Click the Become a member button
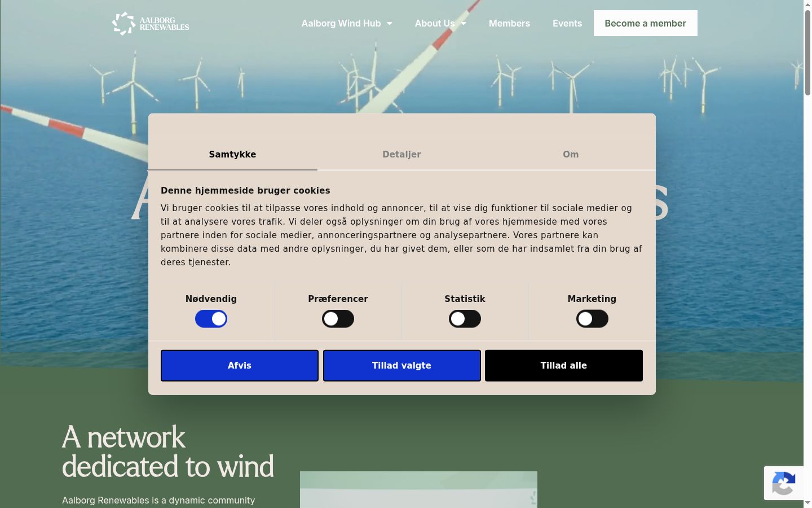812x508 pixels. (x=645, y=23)
